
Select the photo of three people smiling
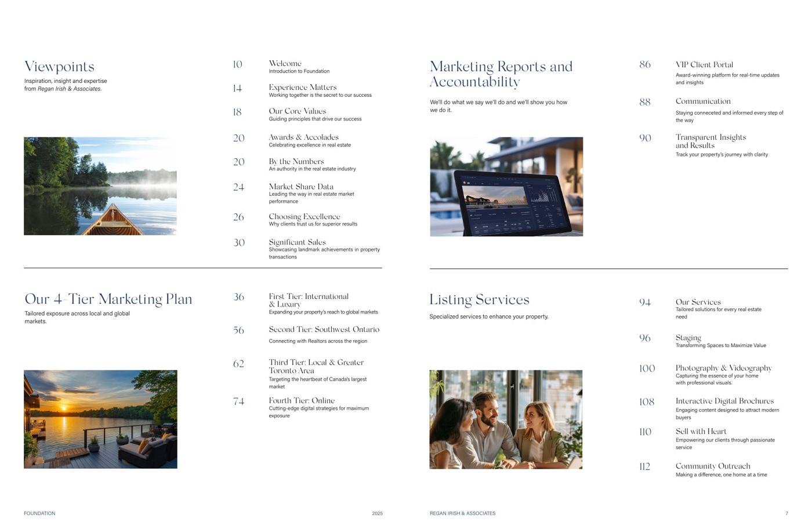pyautogui.click(x=506, y=420)
